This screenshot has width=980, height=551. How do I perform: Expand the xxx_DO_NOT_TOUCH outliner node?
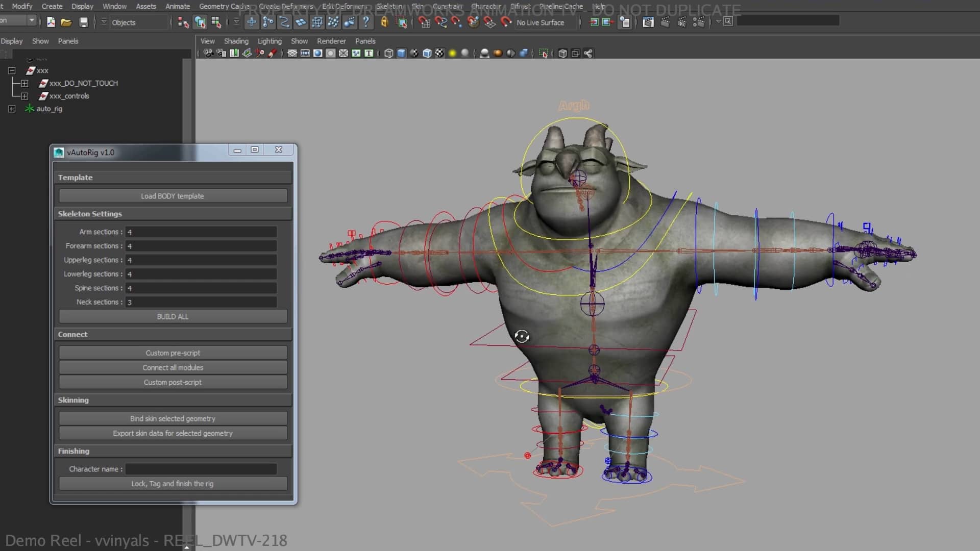tap(26, 83)
